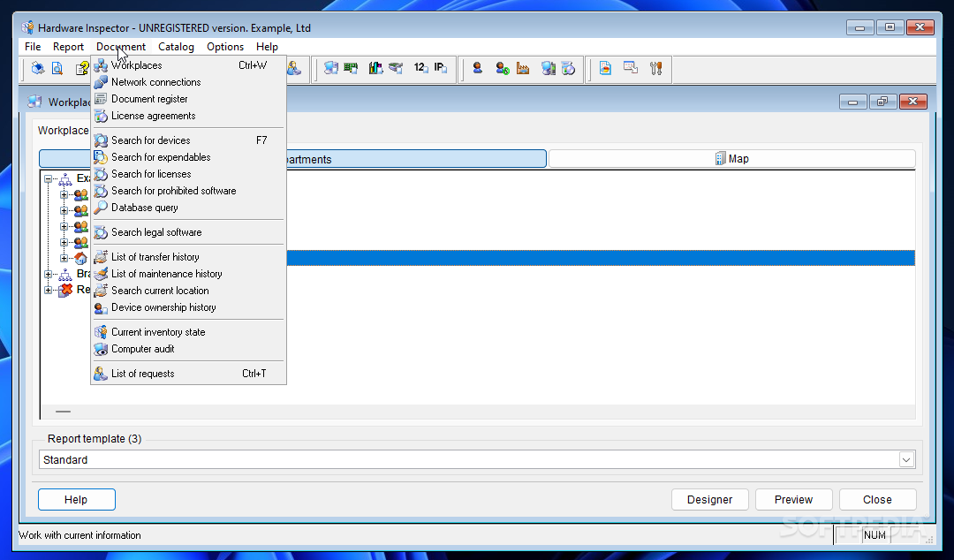Select the departments tab left of Map

click(x=292, y=159)
